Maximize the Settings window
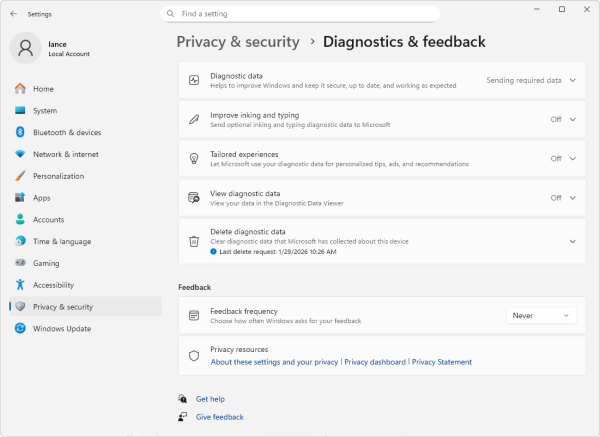The height and width of the screenshot is (437, 600). tap(562, 9)
